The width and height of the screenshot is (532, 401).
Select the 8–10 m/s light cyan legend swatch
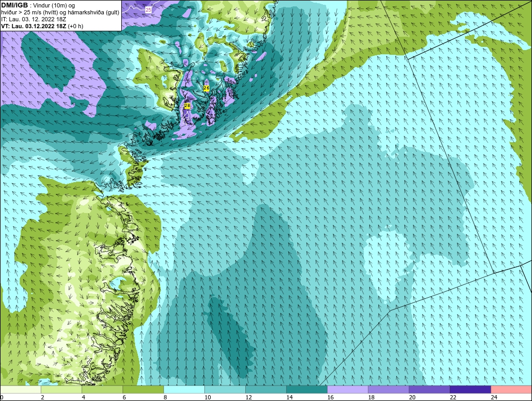coord(184,389)
